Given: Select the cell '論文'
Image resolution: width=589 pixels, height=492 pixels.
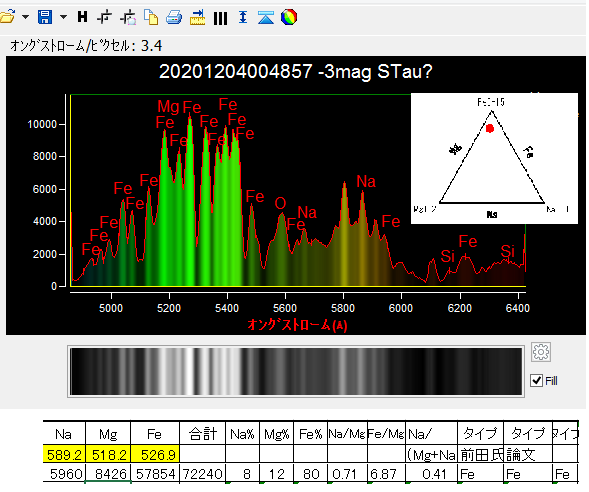Looking at the screenshot, I should pyautogui.click(x=528, y=454).
